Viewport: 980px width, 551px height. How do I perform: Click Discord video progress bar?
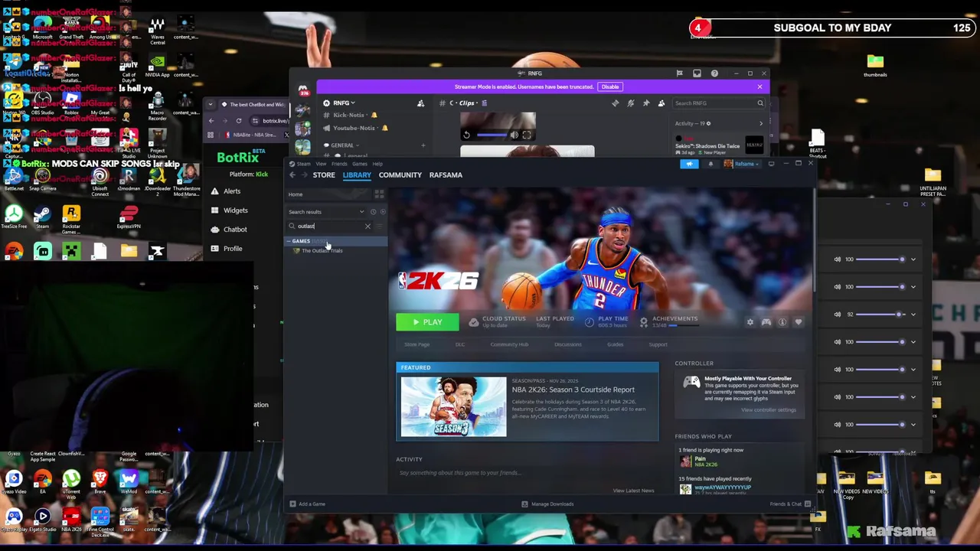[492, 135]
